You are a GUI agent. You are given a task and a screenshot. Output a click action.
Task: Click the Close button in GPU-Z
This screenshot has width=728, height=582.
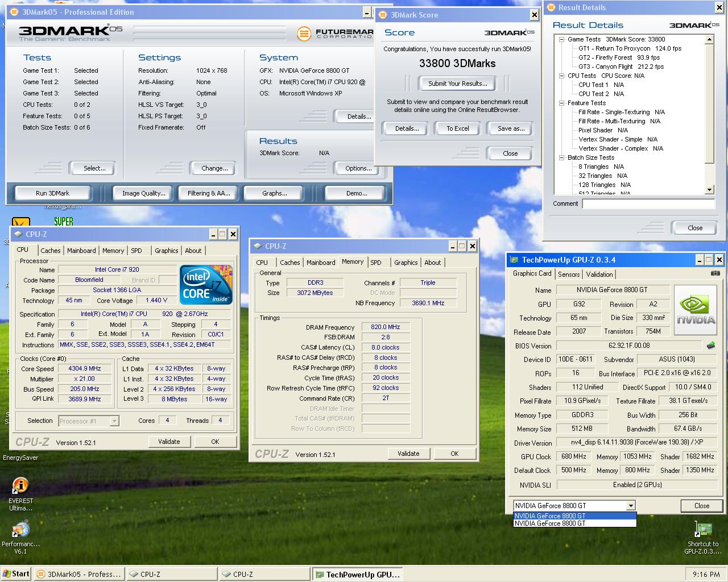702,506
